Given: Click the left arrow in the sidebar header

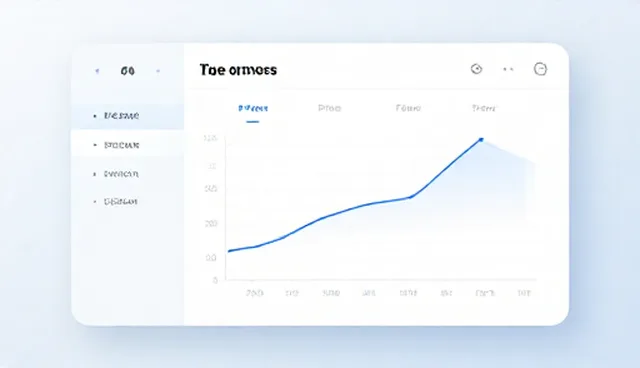Looking at the screenshot, I should pos(97,71).
